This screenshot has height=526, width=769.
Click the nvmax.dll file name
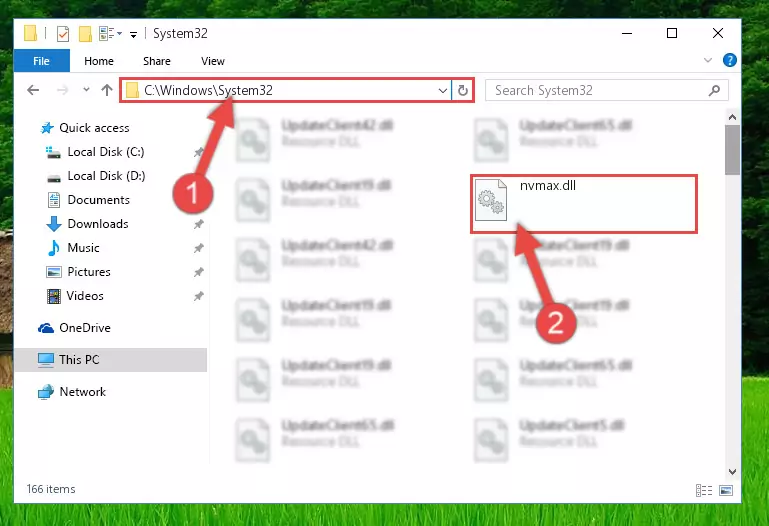coord(548,186)
